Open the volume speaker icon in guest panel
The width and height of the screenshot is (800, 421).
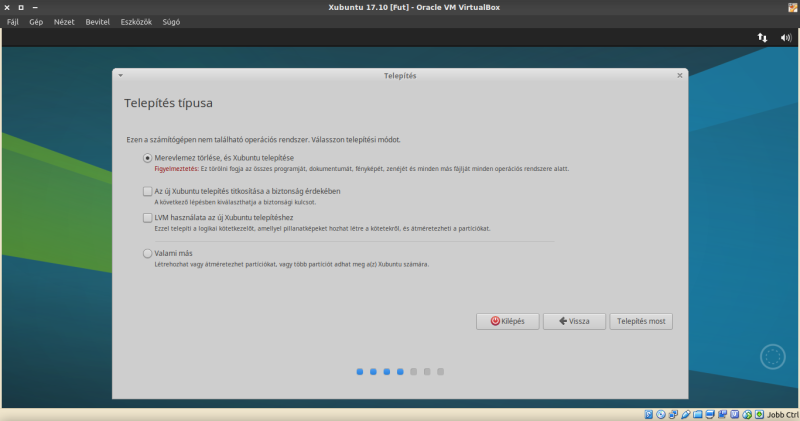(x=786, y=37)
